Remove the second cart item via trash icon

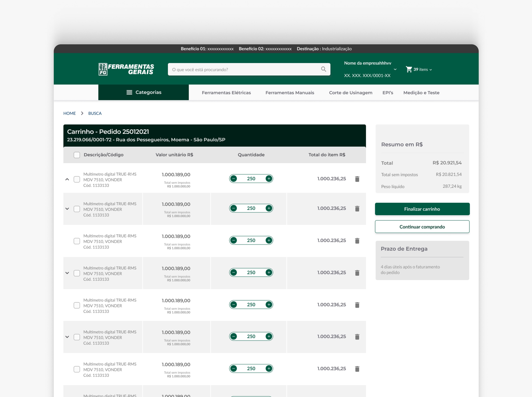tap(357, 208)
